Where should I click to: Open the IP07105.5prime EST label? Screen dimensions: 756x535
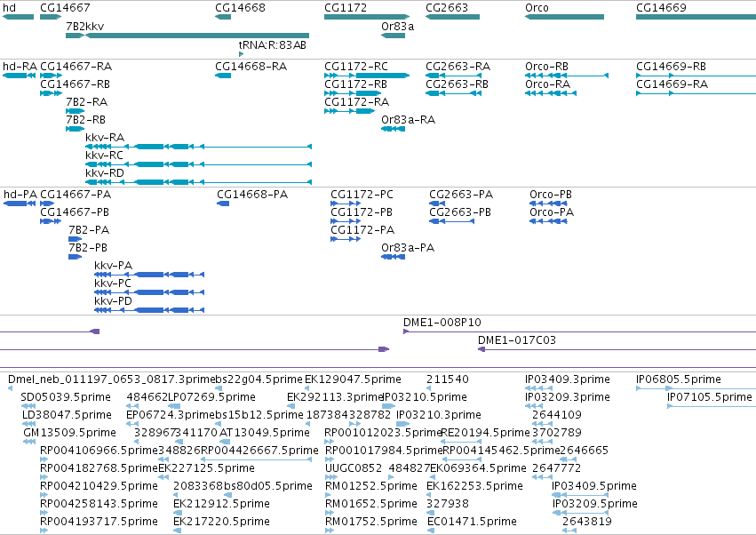[710, 397]
